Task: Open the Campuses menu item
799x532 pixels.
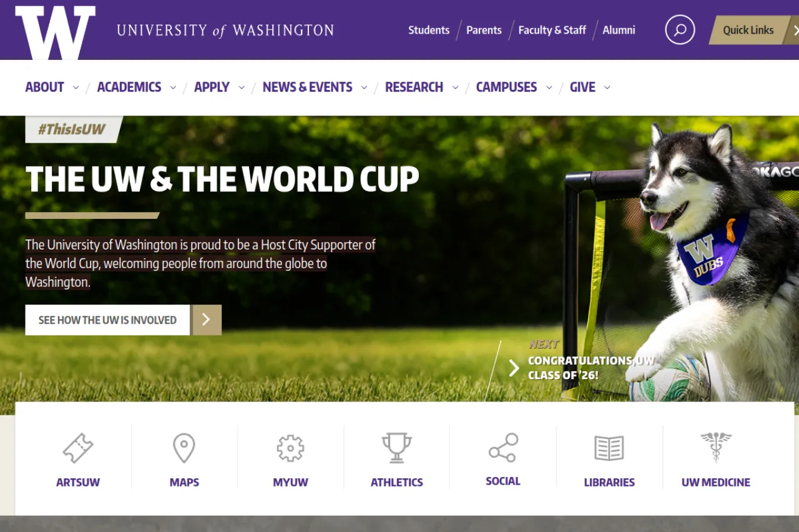Action: (506, 87)
